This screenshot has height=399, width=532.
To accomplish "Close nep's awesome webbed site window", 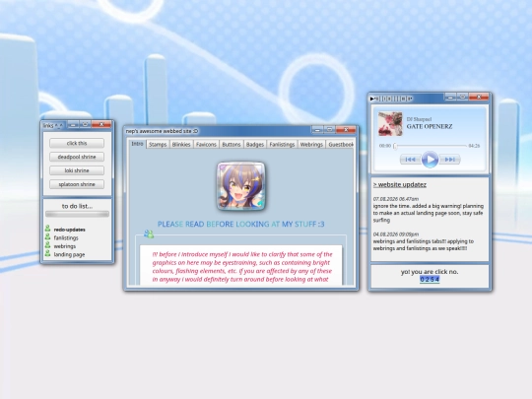I will coord(346,130).
